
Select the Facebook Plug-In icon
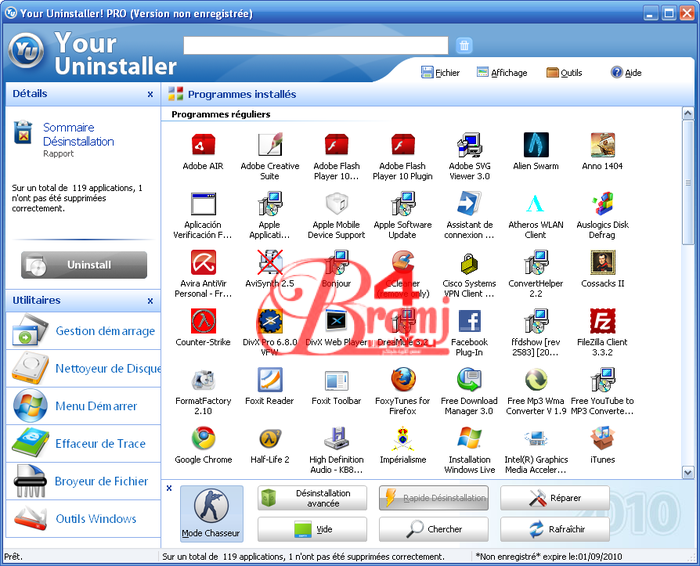coord(469,321)
